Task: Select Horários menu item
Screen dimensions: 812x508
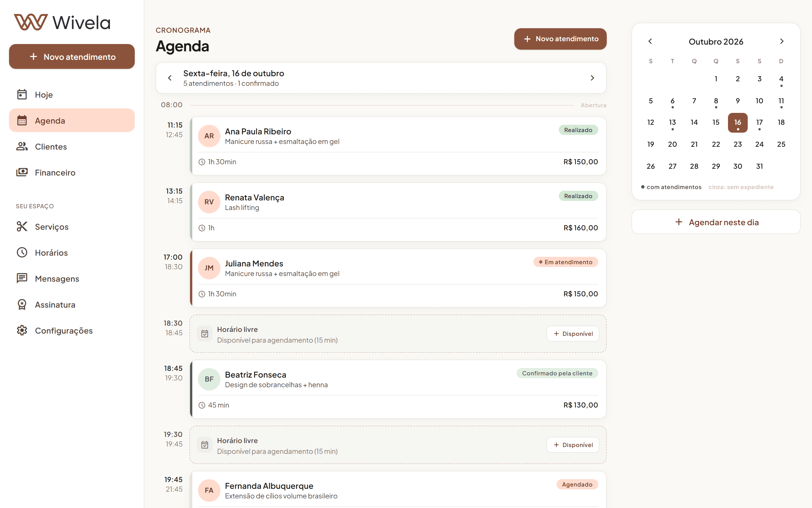Action: 72,252
